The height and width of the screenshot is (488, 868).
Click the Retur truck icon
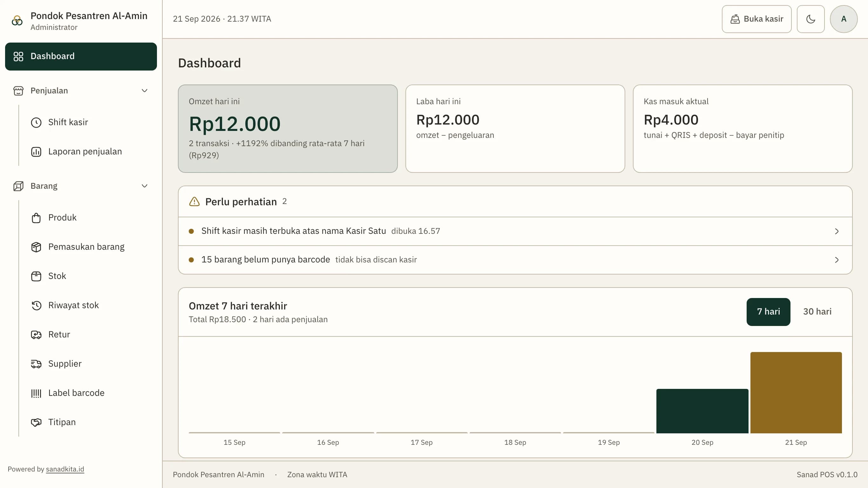point(36,335)
